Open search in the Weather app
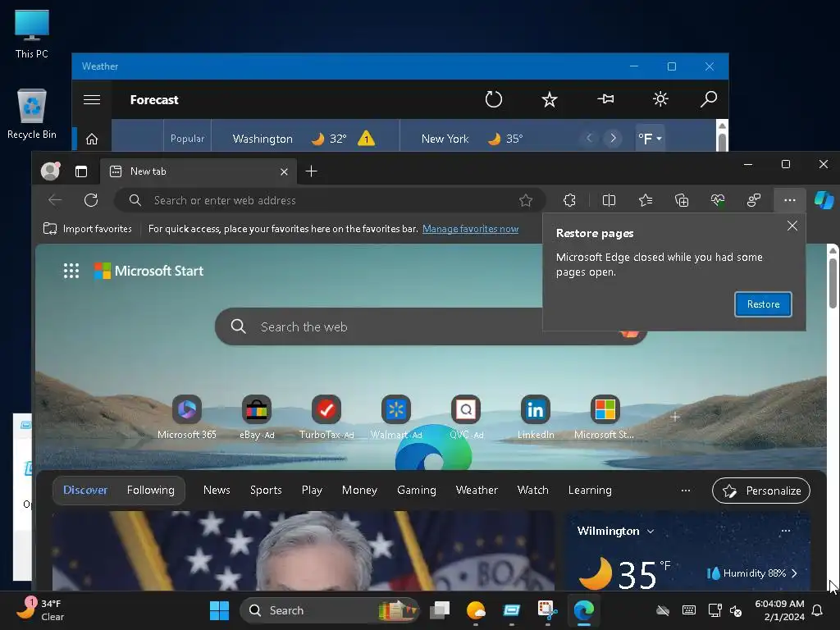Viewport: 840px width, 630px height. click(x=708, y=99)
